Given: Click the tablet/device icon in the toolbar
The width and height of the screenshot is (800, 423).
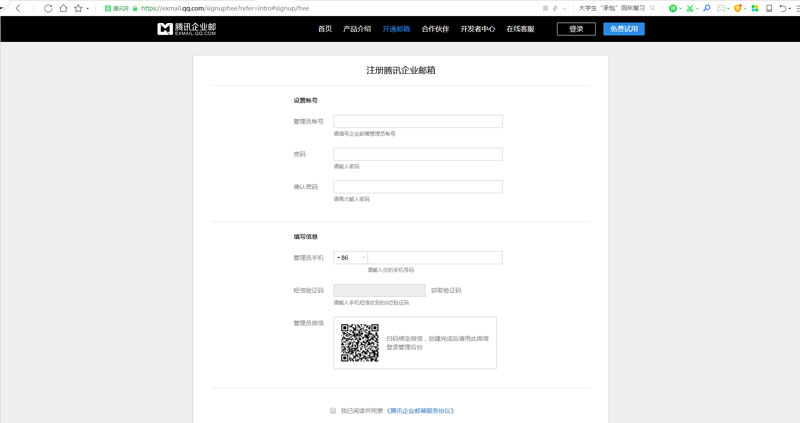Looking at the screenshot, I should coord(769,8).
